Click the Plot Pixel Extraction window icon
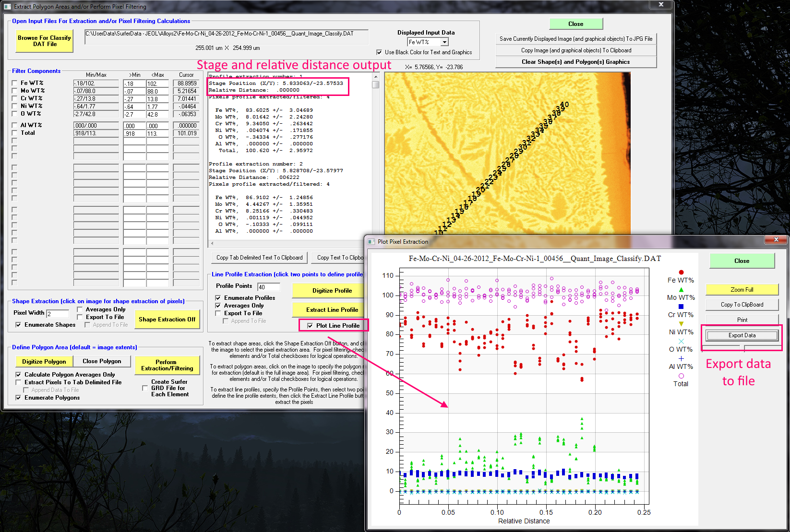 (371, 242)
